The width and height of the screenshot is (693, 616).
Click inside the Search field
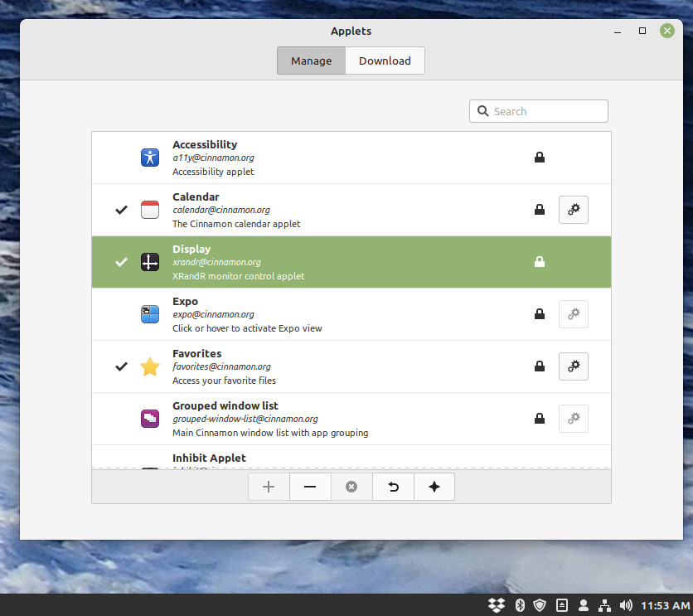(539, 110)
